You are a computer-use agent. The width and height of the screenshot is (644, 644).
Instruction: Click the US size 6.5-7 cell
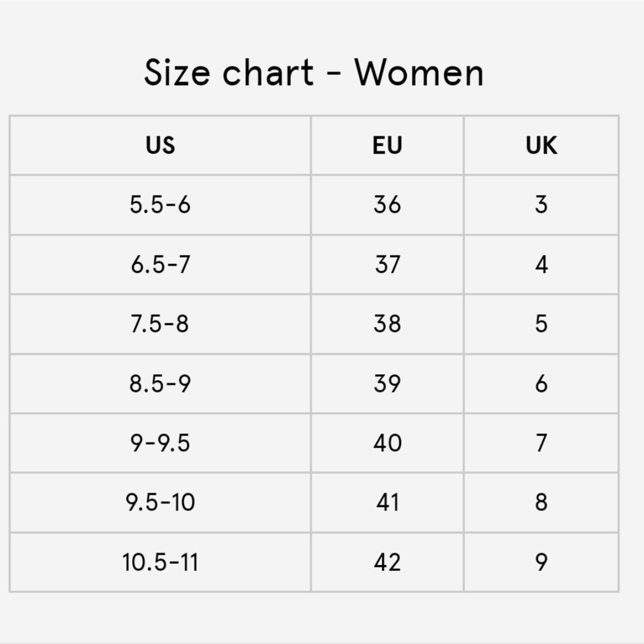click(x=160, y=264)
